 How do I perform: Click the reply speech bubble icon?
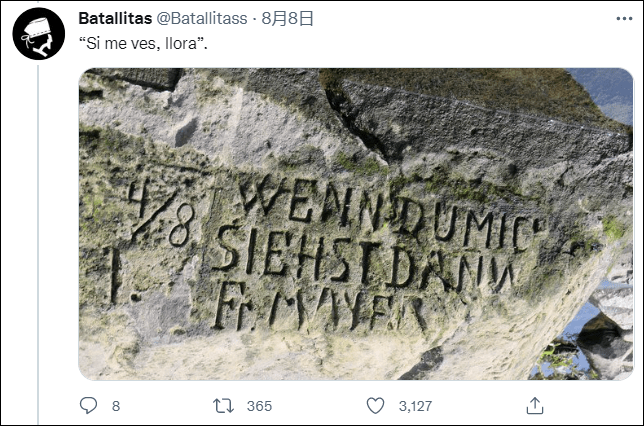pos(88,405)
